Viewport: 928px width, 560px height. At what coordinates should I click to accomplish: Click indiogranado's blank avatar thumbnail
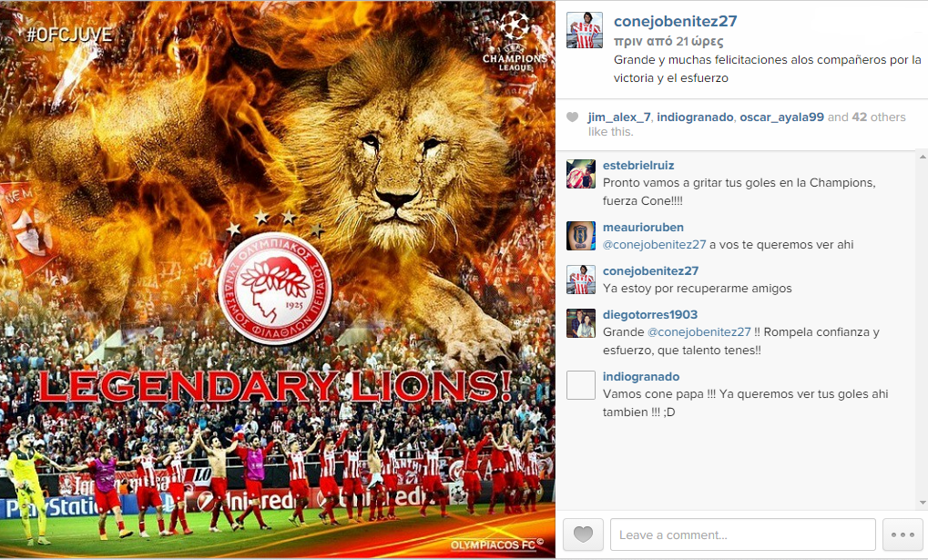tap(581, 385)
